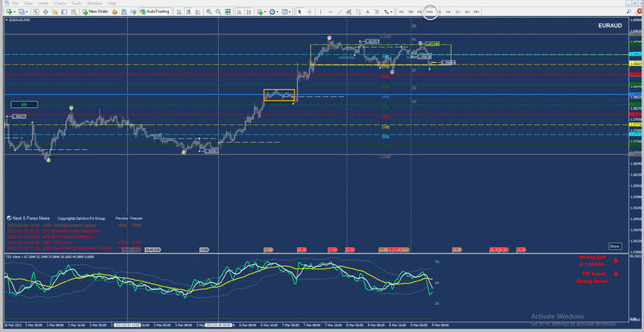Open the Charts menu

(60, 3)
